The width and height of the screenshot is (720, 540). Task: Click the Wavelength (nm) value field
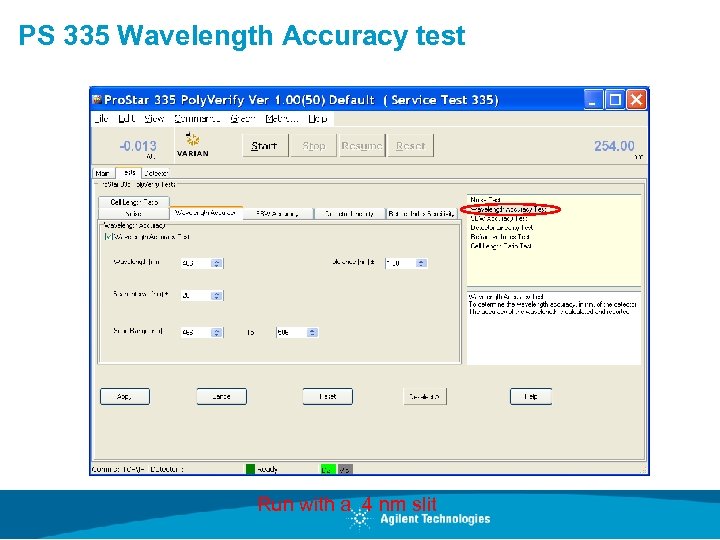196,263
